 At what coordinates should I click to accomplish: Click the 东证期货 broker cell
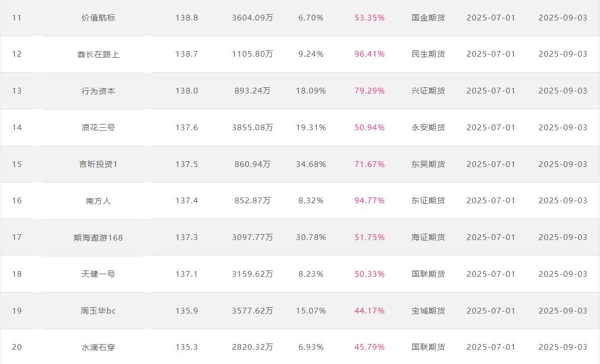click(428, 200)
